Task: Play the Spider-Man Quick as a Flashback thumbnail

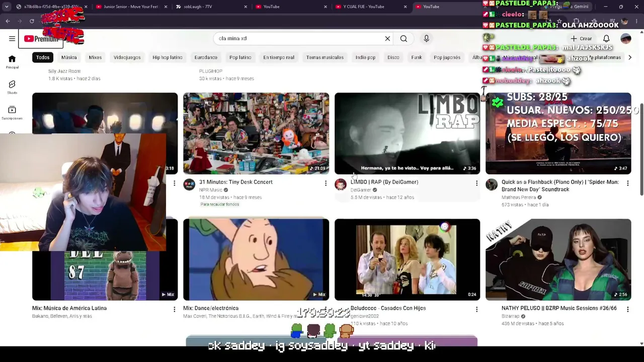Action: tap(558, 133)
